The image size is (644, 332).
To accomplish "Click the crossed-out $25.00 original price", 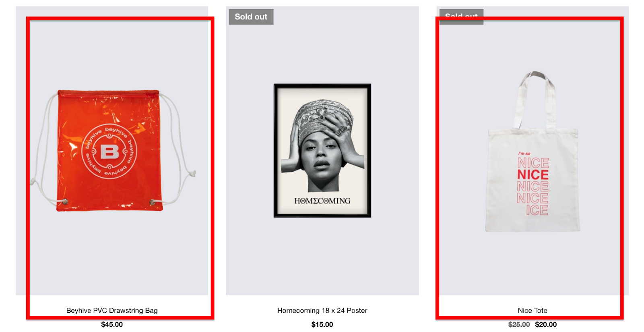I will (x=519, y=324).
